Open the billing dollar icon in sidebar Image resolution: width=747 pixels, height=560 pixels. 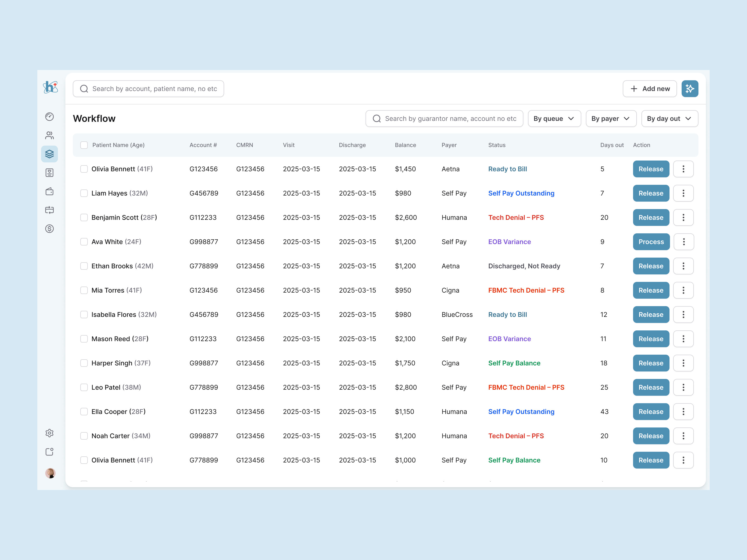click(50, 229)
